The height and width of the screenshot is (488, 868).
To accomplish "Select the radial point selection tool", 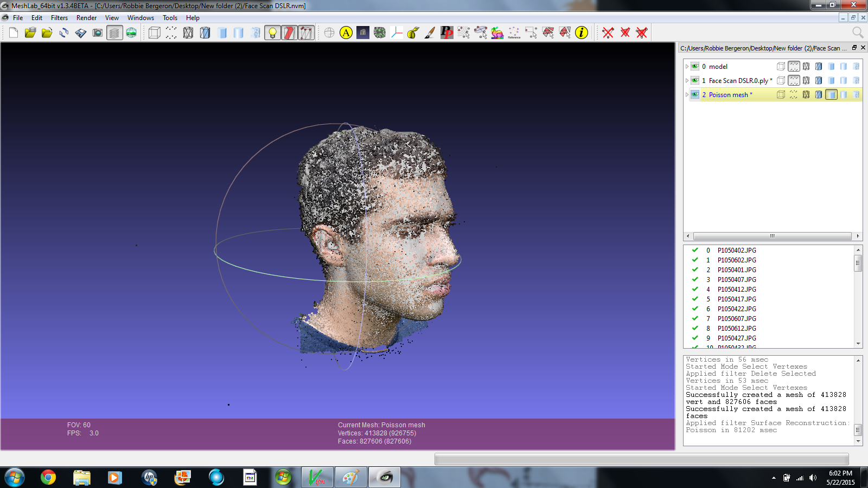I will pos(464,33).
